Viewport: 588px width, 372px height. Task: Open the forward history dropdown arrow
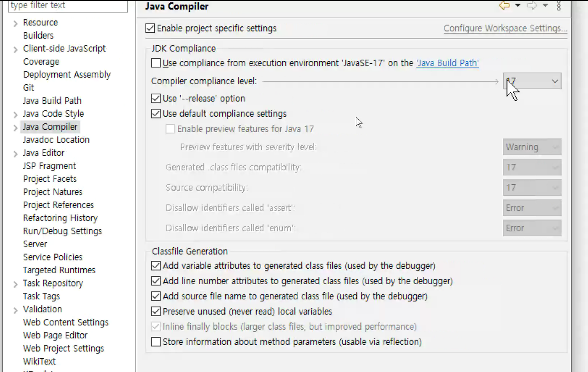545,6
